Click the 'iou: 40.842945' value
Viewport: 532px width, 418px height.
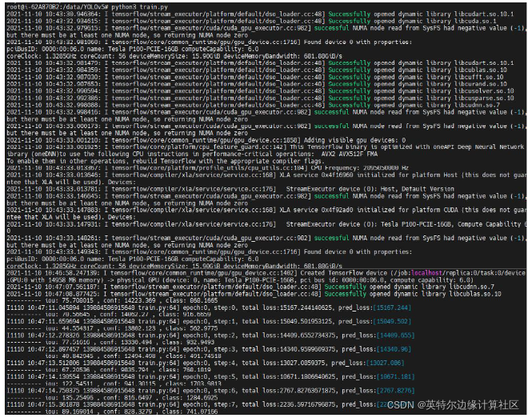[70, 356]
